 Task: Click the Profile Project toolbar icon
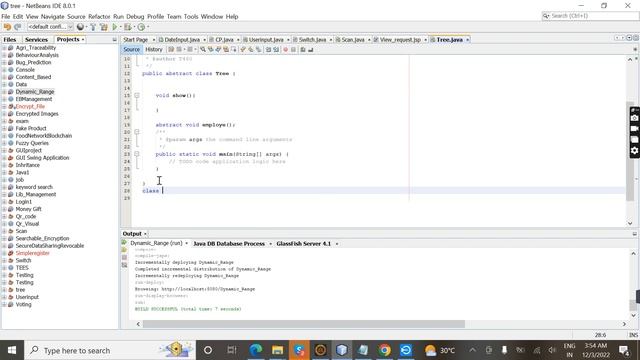click(141, 27)
